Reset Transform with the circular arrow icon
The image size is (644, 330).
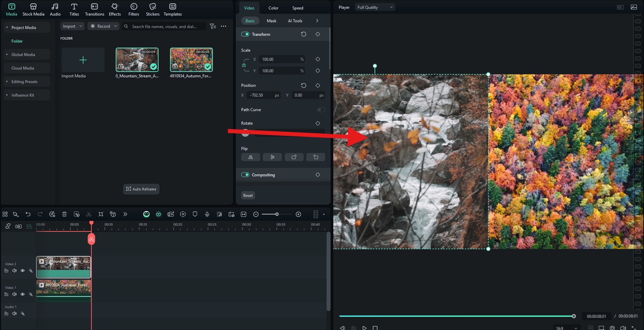click(x=304, y=34)
